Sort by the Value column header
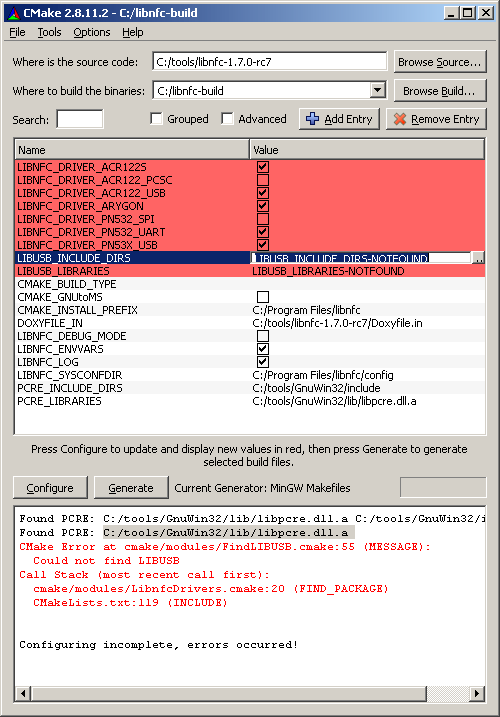Viewport: 500px width, 717px height. [367, 150]
